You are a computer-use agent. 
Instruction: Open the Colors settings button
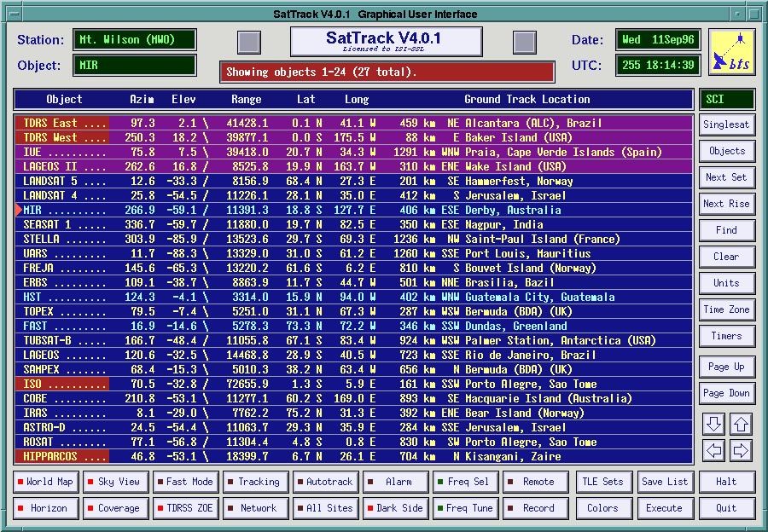(x=602, y=508)
